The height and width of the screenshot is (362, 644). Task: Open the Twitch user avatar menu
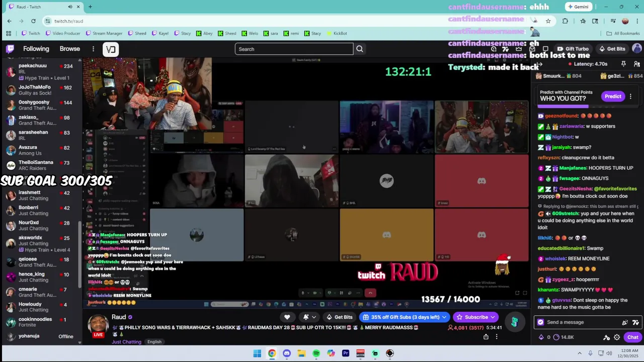(636, 49)
